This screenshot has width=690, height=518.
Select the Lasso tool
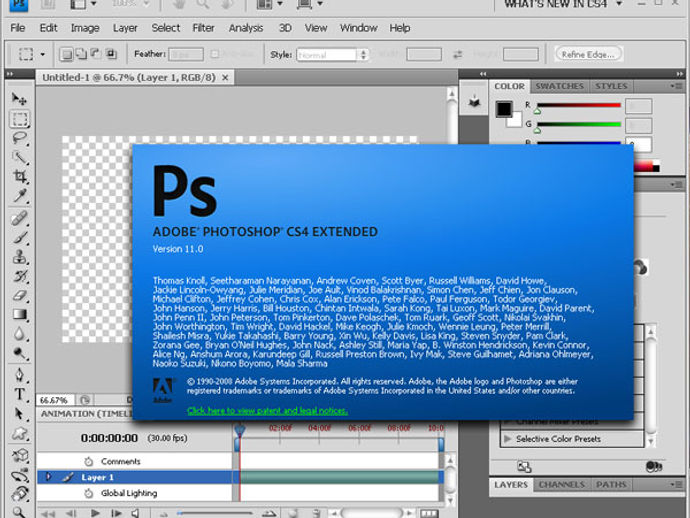pos(19,138)
